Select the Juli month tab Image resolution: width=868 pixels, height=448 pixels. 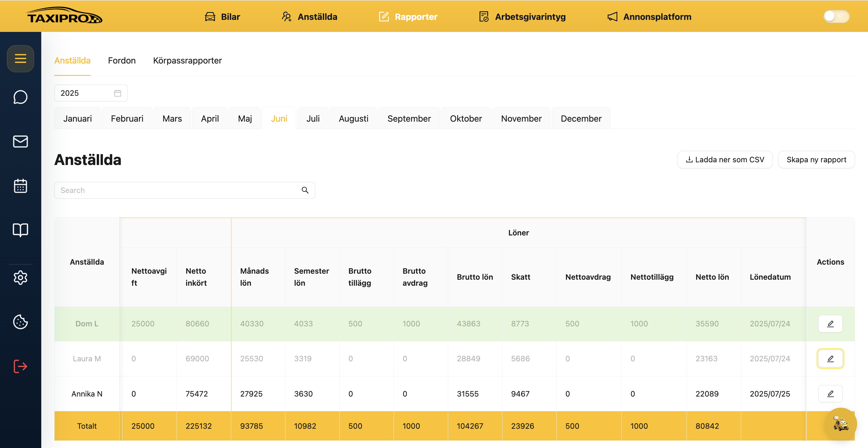[x=313, y=119]
